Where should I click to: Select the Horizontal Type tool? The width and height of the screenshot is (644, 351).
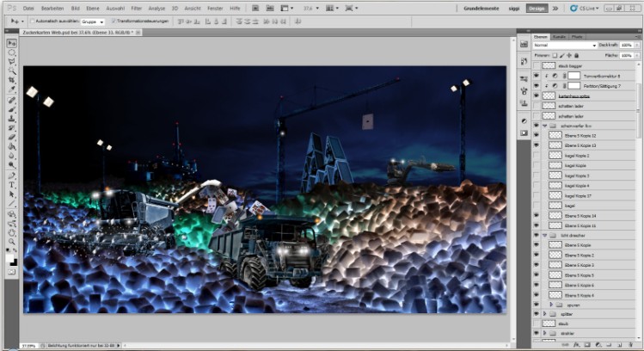[x=12, y=184]
